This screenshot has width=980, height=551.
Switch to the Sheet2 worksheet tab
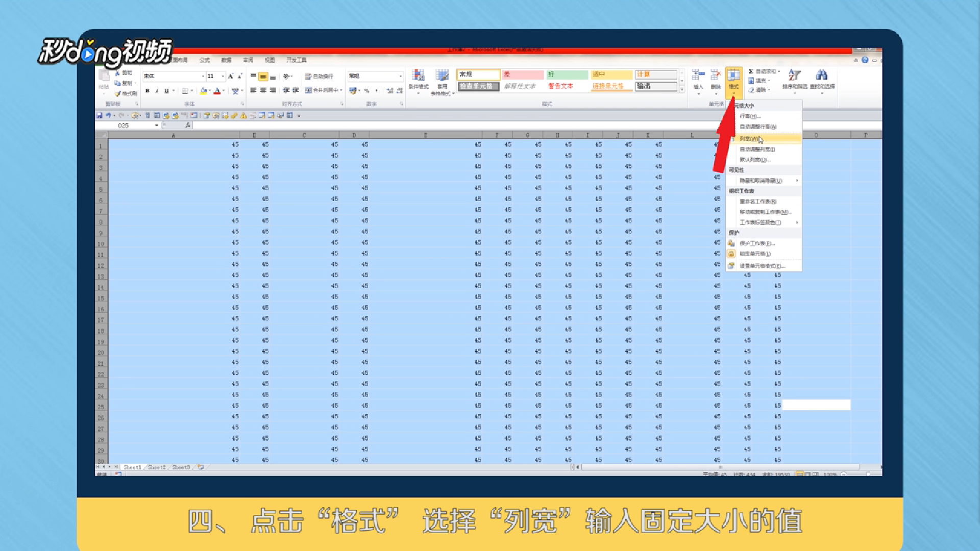click(x=157, y=467)
